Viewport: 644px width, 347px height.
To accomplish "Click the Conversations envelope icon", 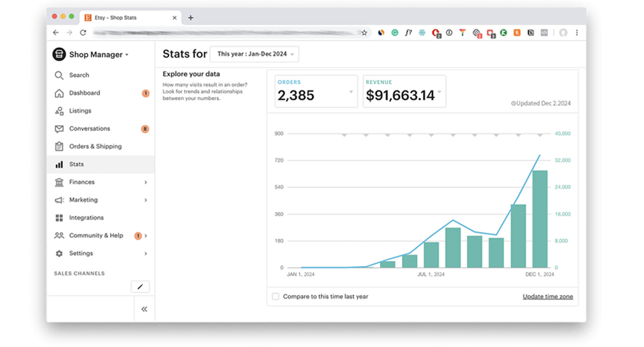I will click(59, 129).
